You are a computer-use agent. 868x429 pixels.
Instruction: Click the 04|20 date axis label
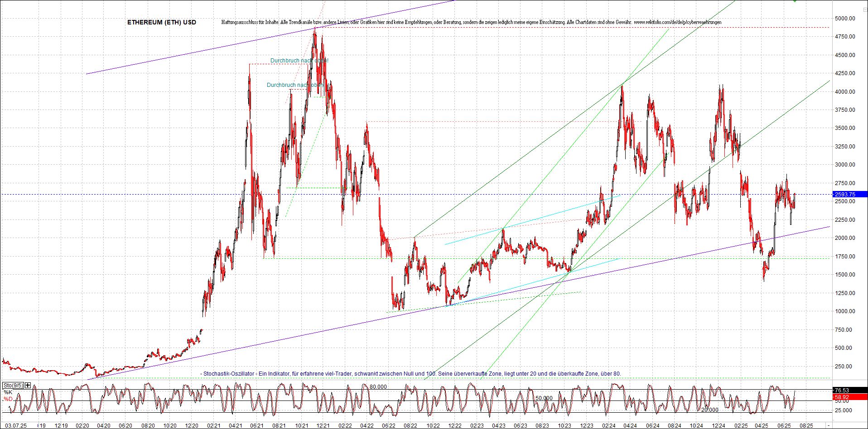[104, 426]
